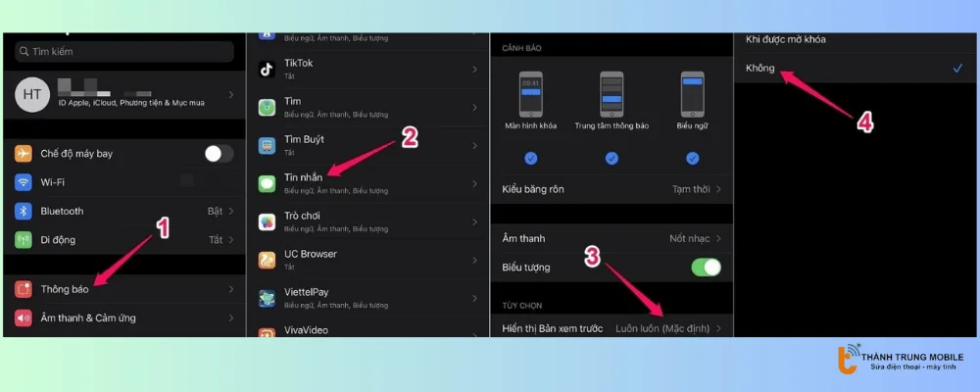Tap the Wi-Fi settings icon
Screen dimensions: 980x392
point(24,182)
